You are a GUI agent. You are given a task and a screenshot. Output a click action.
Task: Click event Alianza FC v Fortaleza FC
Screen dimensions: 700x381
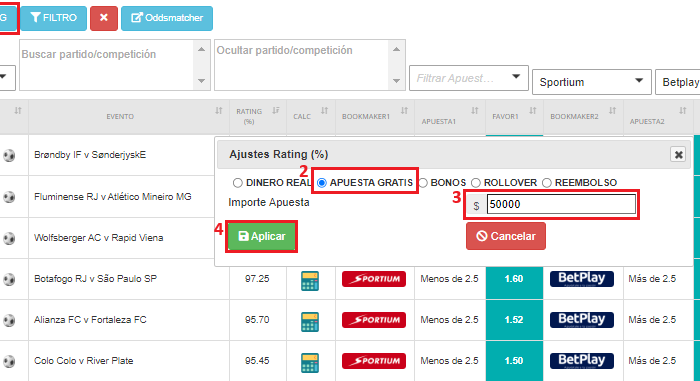tap(90, 320)
